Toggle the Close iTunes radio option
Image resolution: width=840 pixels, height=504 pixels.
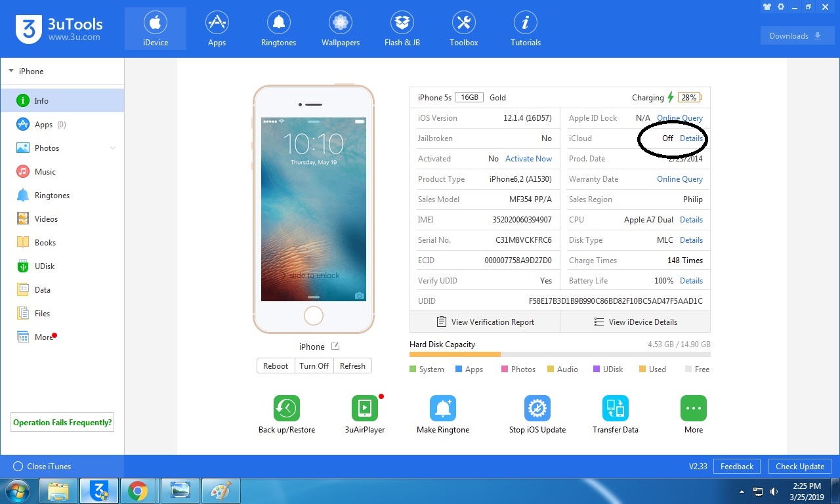[18, 467]
